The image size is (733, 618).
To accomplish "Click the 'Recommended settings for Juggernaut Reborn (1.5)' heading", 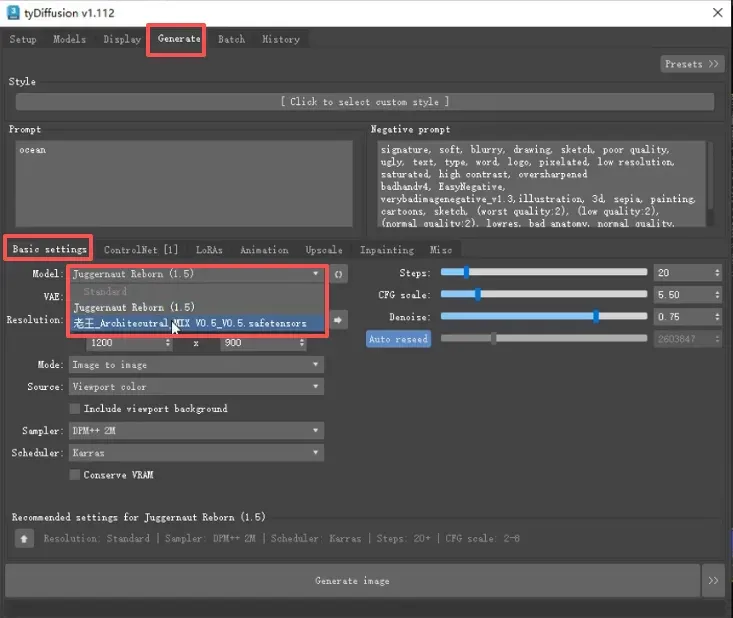I will click(x=138, y=517).
